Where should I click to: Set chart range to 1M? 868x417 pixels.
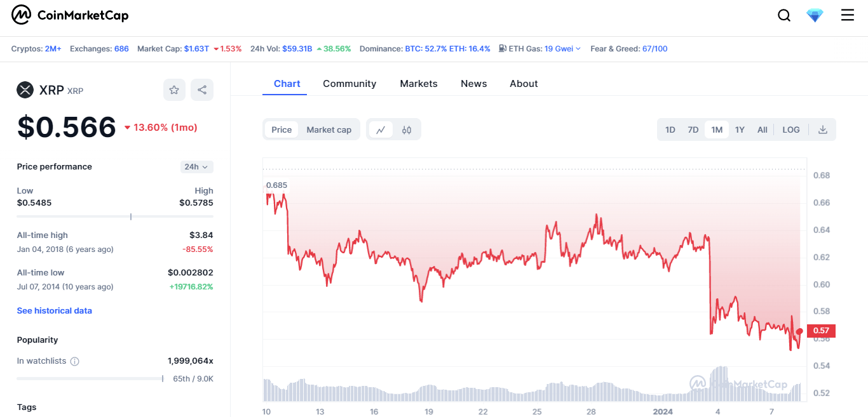717,129
